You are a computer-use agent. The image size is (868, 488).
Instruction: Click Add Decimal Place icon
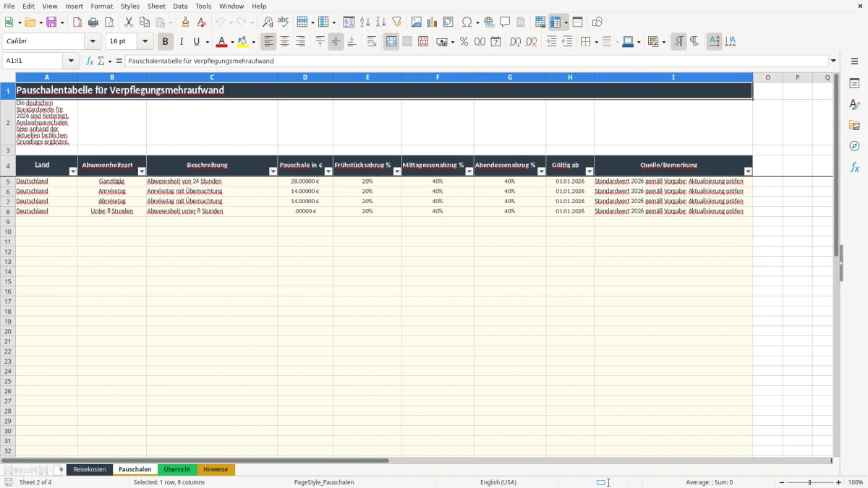[x=515, y=42]
